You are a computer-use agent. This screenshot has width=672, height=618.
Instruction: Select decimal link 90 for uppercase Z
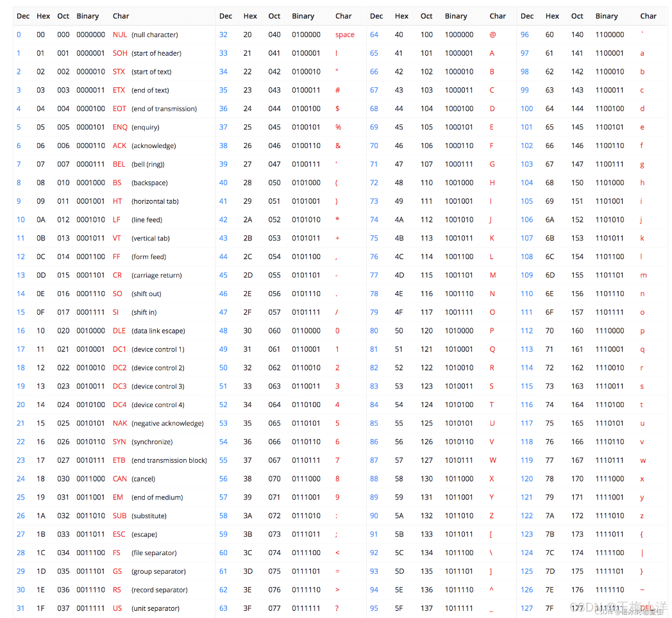tap(374, 515)
